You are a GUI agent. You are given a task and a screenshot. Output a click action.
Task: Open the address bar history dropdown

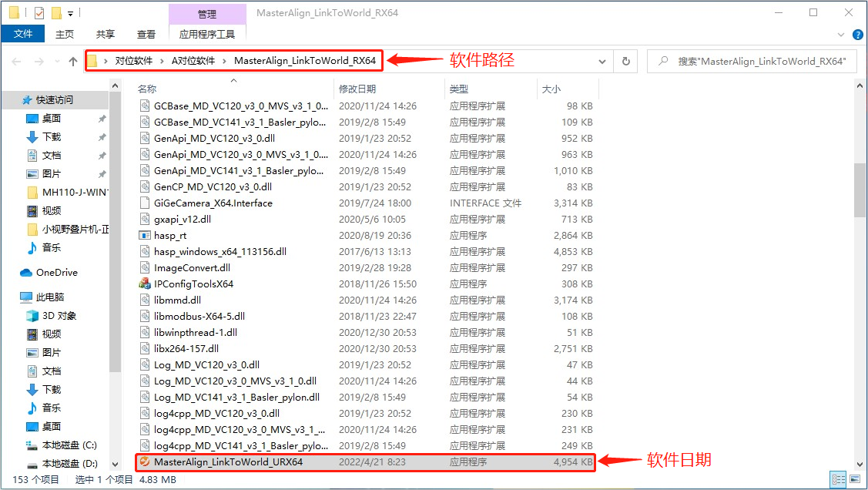coord(602,62)
